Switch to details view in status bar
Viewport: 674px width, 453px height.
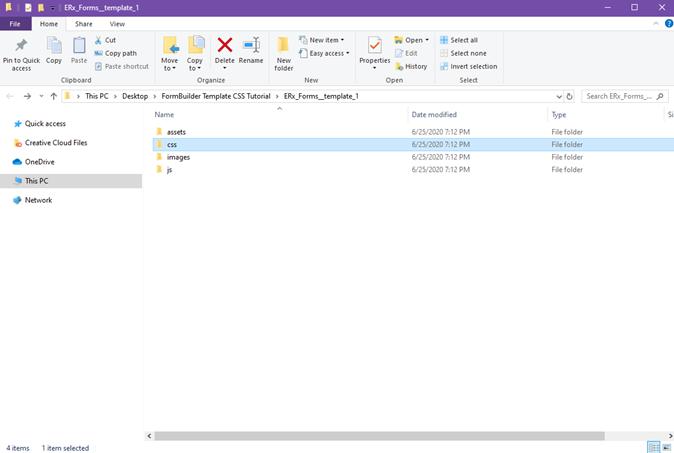[653, 447]
